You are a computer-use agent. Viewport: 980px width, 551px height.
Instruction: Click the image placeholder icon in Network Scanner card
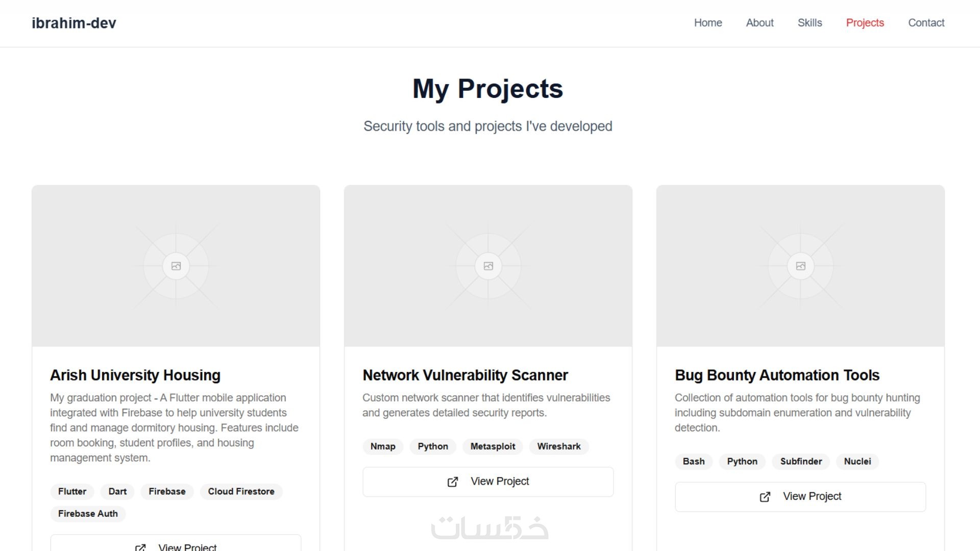tap(488, 266)
